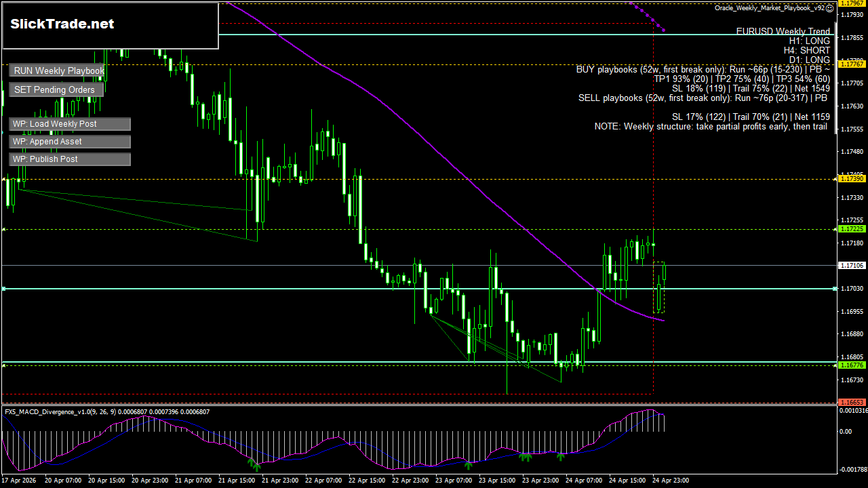Select the yellow 1.17390 price label
This screenshot has height=488, width=868.
(852, 178)
